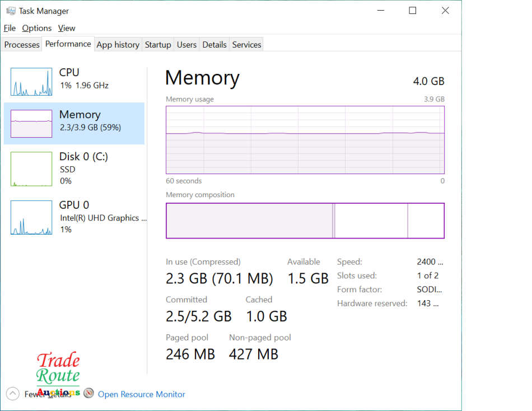Switch to the Users tab

pyautogui.click(x=186, y=45)
